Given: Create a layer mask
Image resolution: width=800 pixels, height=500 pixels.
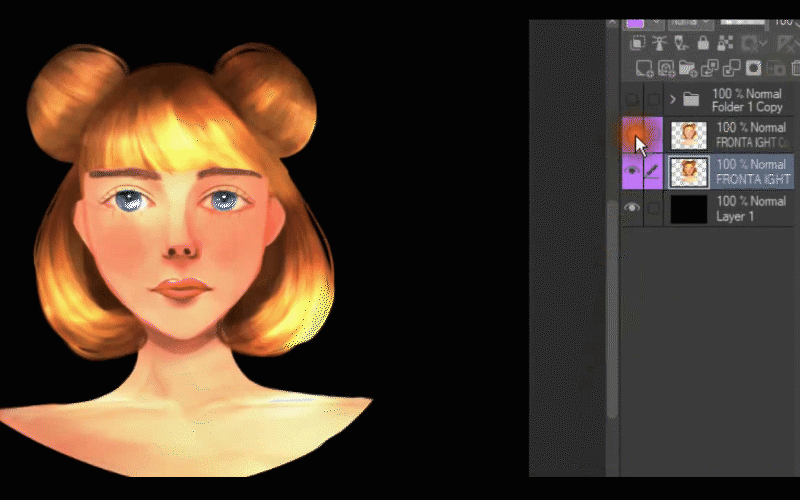Looking at the screenshot, I should 754,68.
